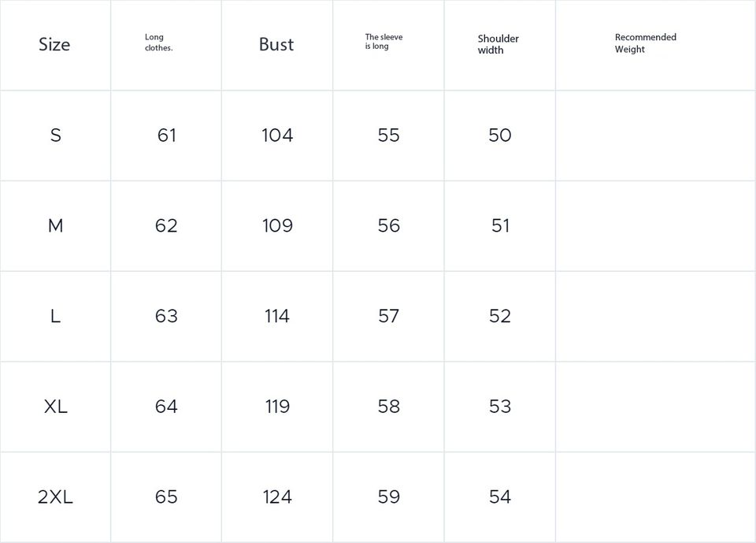
Task: Click the Recommended Weight header
Action: pos(645,43)
